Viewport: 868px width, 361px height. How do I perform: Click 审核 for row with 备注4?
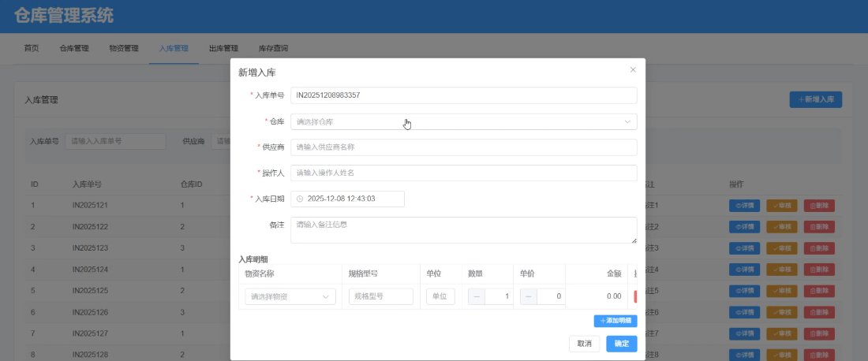click(x=782, y=270)
